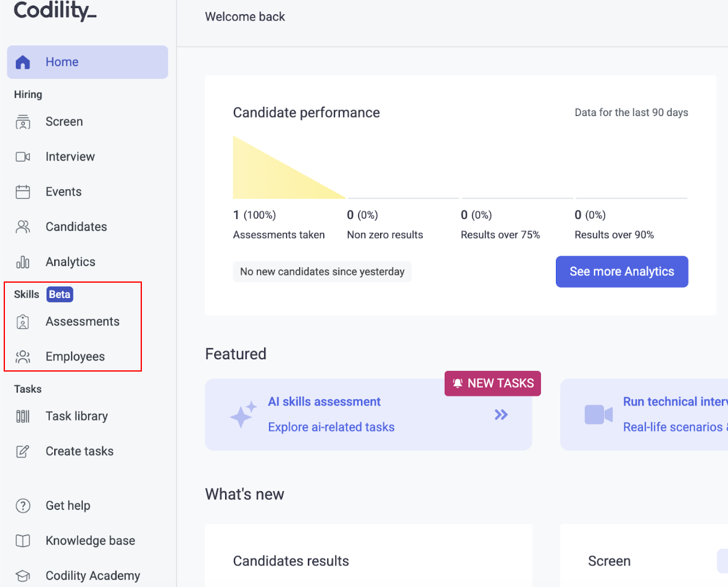Viewport: 728px width, 587px height.
Task: Click the Knowledge base book icon
Action: pos(23,541)
